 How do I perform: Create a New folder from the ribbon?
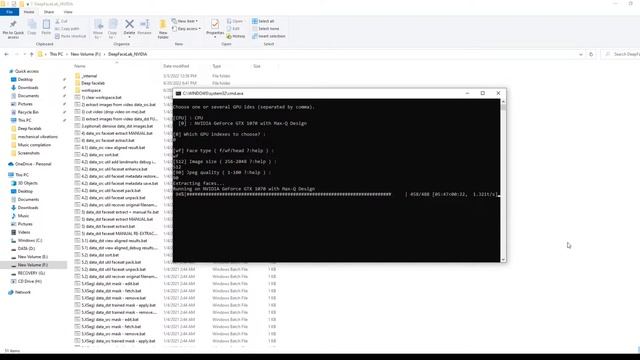[x=163, y=29]
